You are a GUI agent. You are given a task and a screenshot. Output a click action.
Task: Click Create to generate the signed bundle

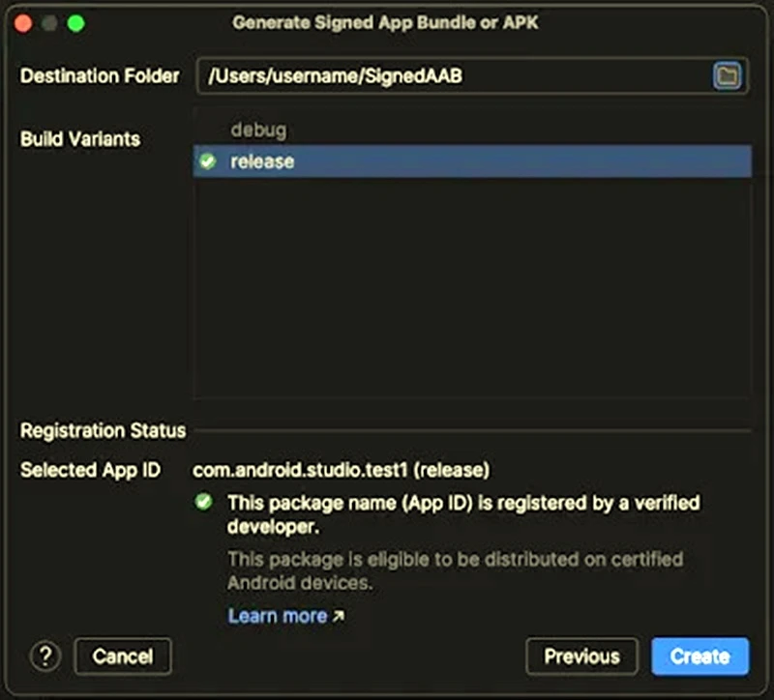[x=700, y=656]
